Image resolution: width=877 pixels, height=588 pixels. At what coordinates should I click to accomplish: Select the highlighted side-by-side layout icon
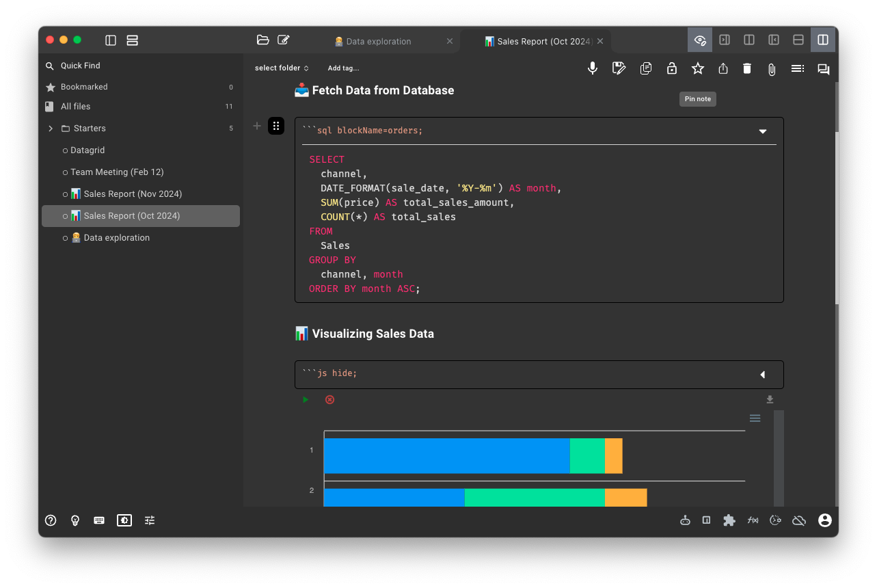823,40
